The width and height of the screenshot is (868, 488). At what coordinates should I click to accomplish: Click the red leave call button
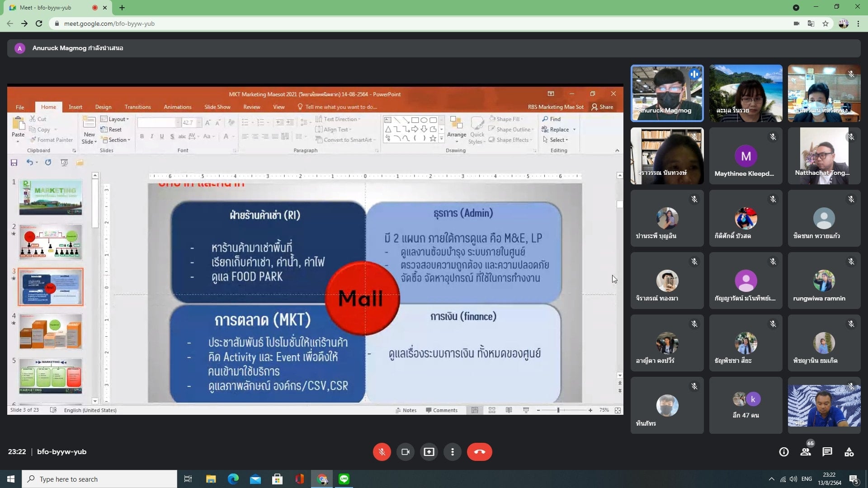479,452
